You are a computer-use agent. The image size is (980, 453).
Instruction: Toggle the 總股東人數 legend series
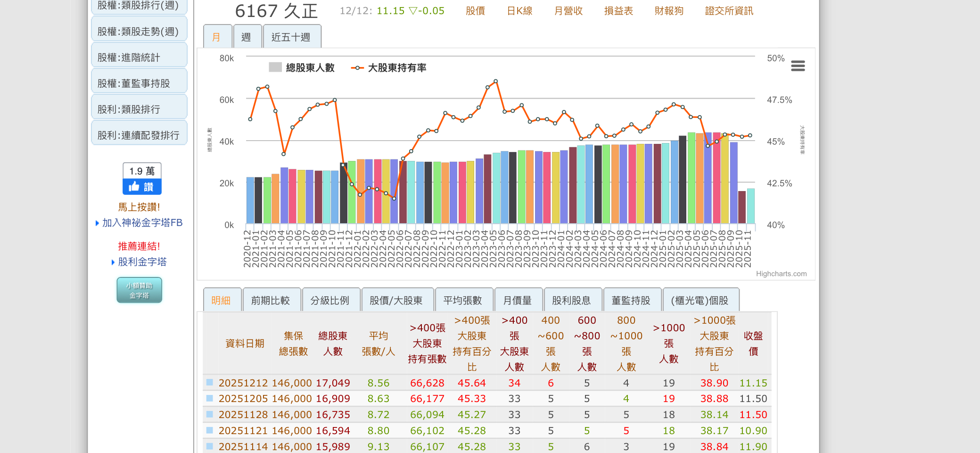302,67
